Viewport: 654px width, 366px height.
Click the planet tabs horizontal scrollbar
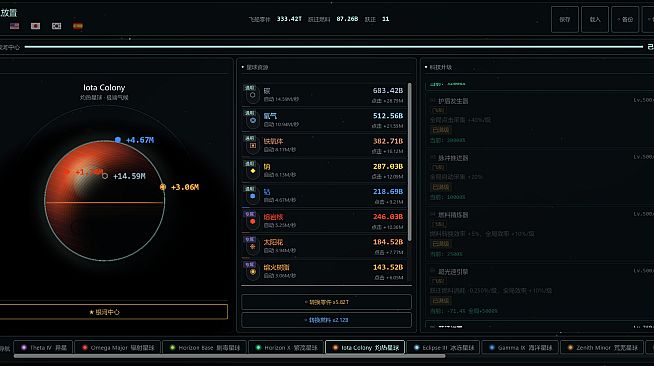229,356
